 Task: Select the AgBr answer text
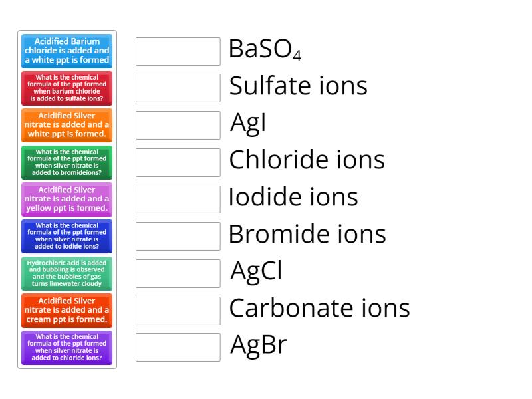coord(257,345)
